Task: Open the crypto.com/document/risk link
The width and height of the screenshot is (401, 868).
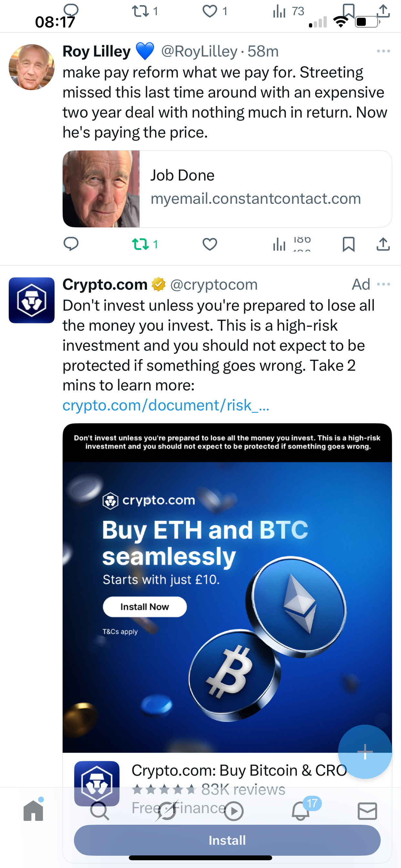Action: pyautogui.click(x=166, y=405)
